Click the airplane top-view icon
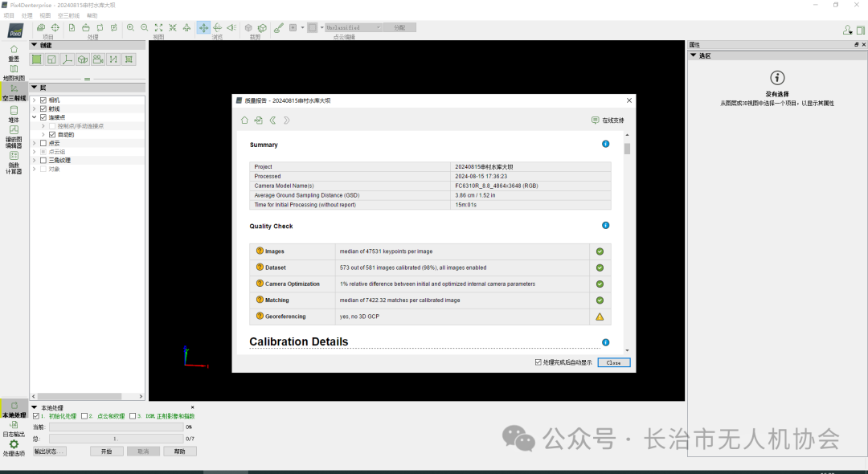Image resolution: width=868 pixels, height=474 pixels. (186, 27)
